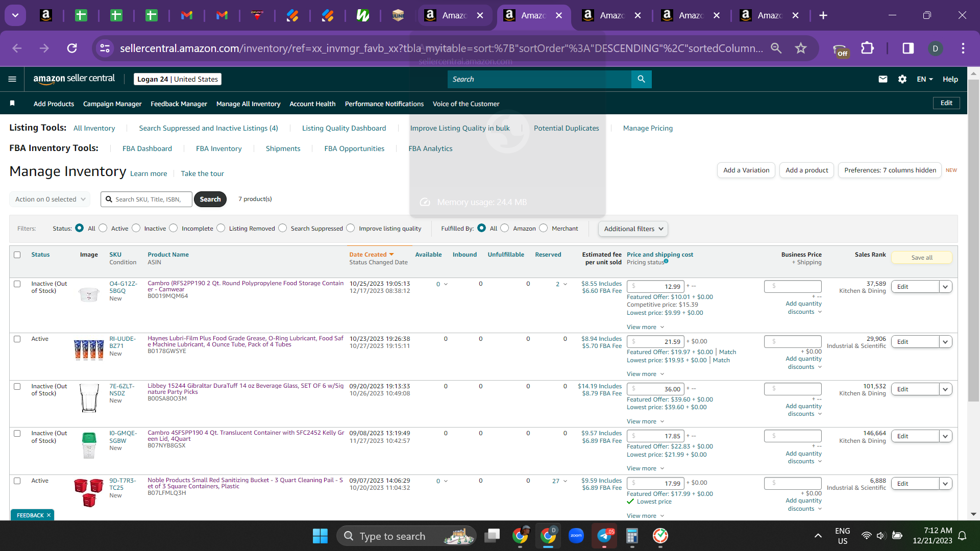Tick the select-all checkbox in table header
Image resolution: width=980 pixels, height=551 pixels.
click(17, 255)
